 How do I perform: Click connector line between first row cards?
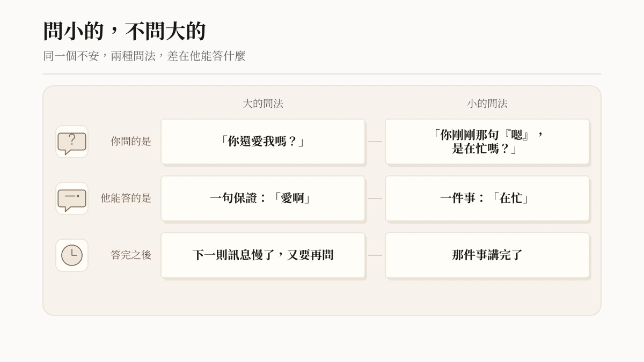[x=375, y=142]
